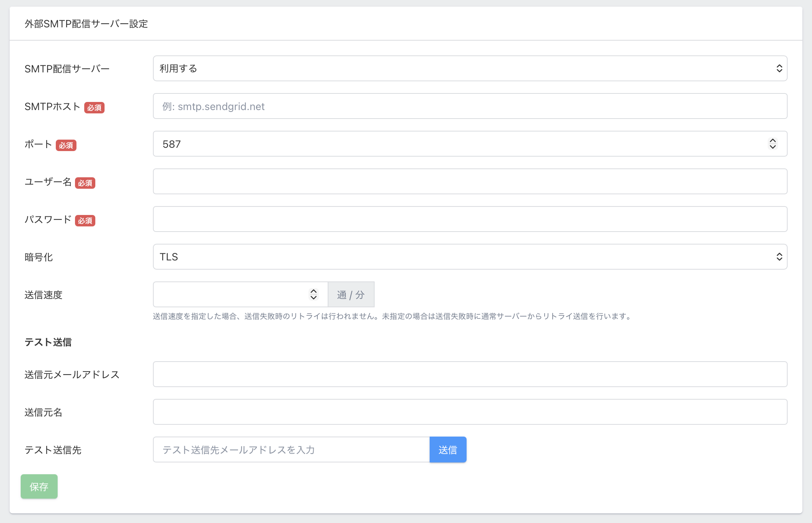The image size is (812, 523).
Task: Decrease 送信速度 with down stepper arrow
Action: pos(314,297)
